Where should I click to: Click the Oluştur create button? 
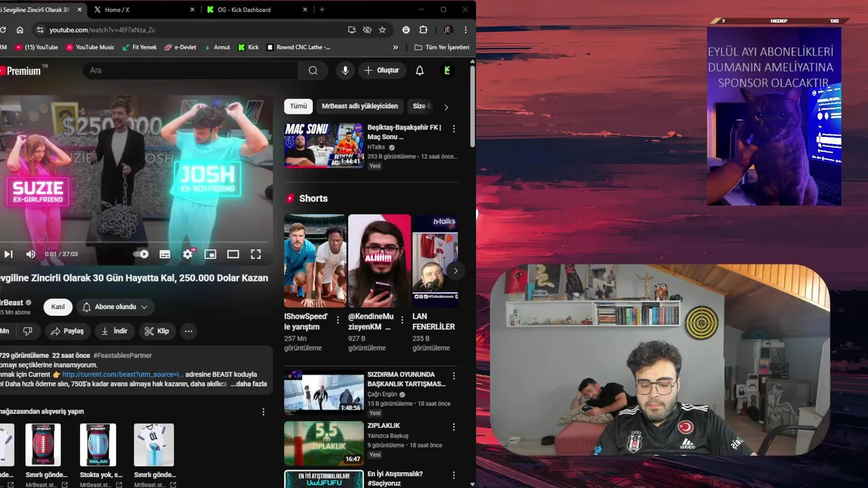pos(382,70)
